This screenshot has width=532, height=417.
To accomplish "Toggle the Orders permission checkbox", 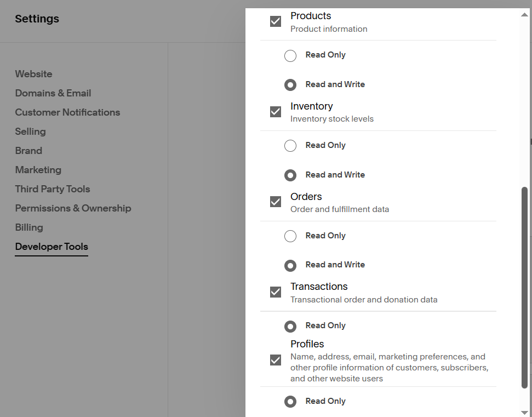I will click(x=276, y=202).
